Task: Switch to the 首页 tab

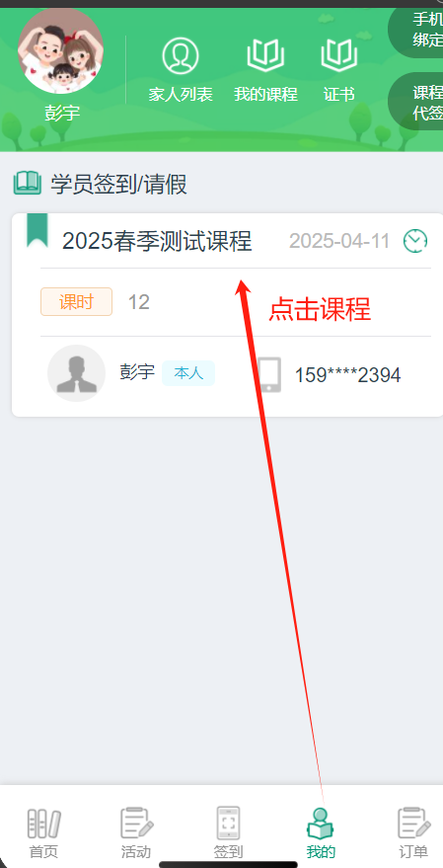Action: point(43,832)
